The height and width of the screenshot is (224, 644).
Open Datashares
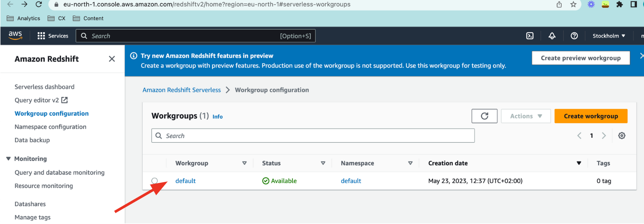[30, 204]
